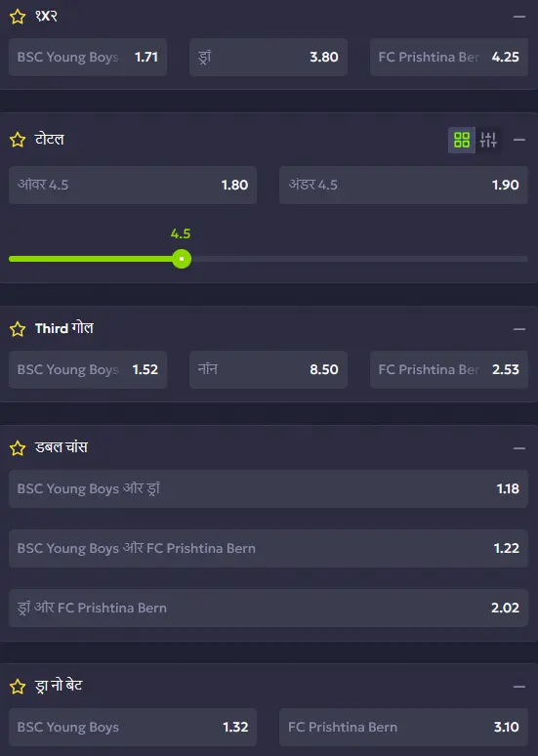The width and height of the screenshot is (538, 756).
Task: Bet on draw at 3.80 in १X२
Action: click(x=269, y=57)
